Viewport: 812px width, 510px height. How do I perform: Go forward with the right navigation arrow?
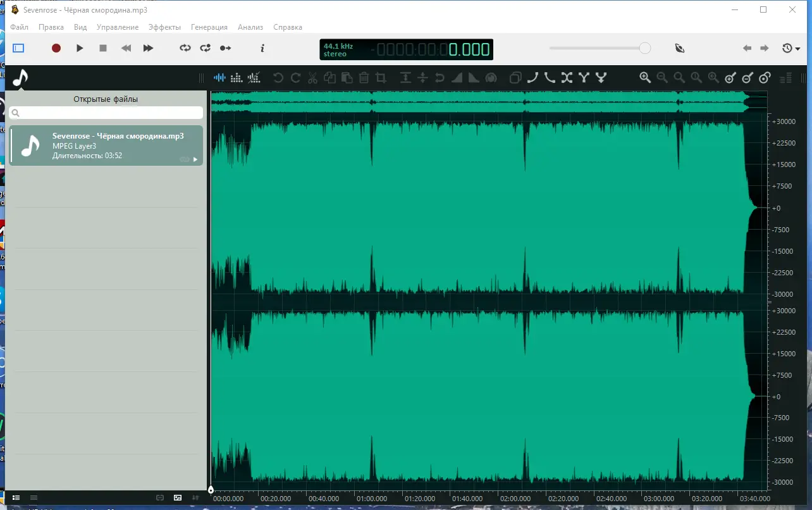coord(765,48)
